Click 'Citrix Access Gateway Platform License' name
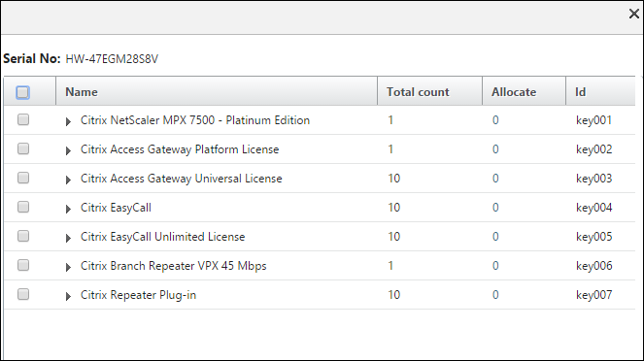644x361 pixels. coord(180,149)
